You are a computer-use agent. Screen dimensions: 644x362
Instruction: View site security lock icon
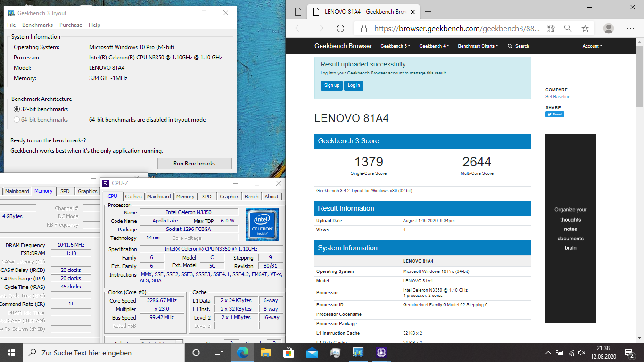(363, 28)
